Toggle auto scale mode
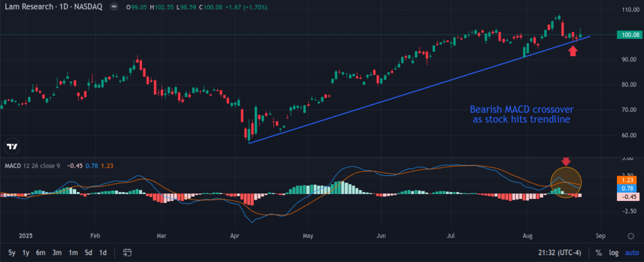This screenshot has height=262, width=644. tap(631, 253)
